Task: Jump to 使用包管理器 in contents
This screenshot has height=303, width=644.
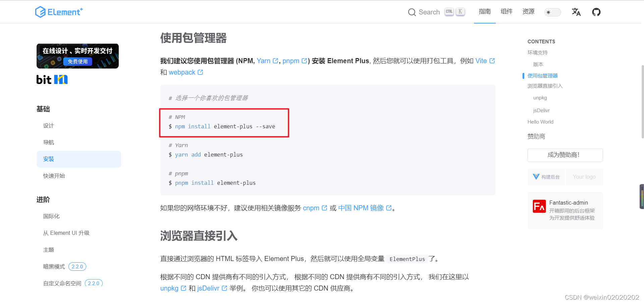Action: click(x=542, y=76)
